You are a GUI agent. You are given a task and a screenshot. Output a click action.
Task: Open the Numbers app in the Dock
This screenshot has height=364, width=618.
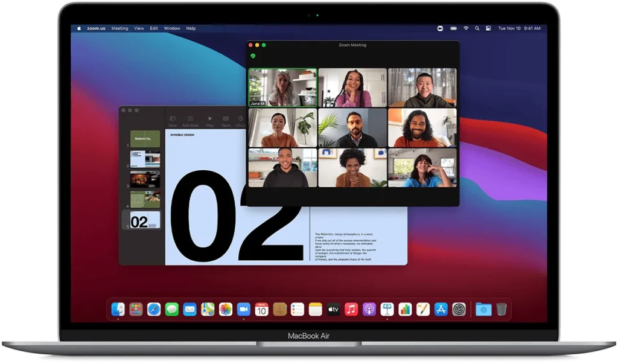[x=405, y=310]
